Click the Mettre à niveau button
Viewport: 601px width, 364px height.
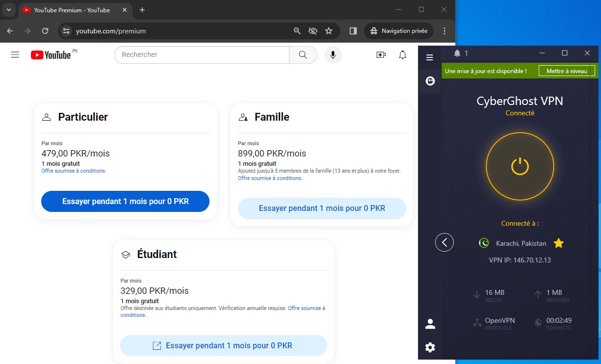(x=567, y=71)
